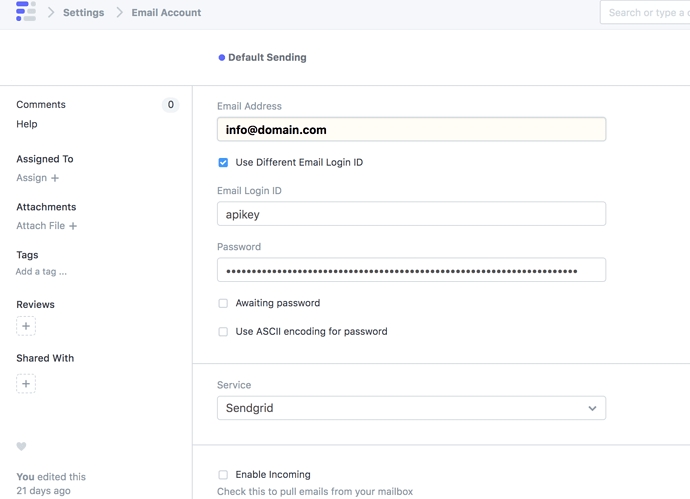Uncheck Use Different Email Login ID

223,162
